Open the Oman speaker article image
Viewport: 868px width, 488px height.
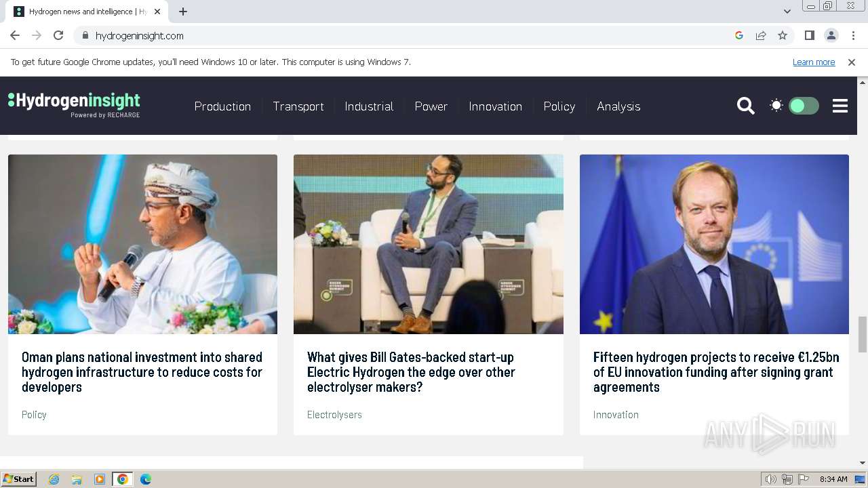[142, 244]
